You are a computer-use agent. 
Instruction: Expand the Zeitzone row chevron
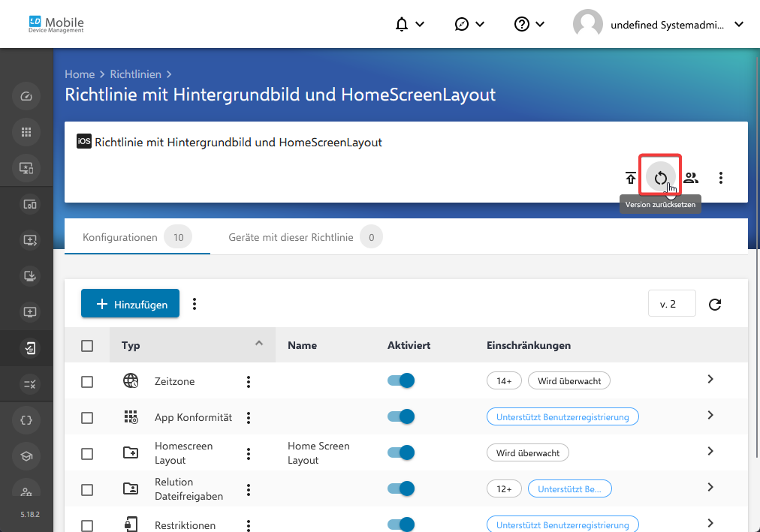(710, 379)
